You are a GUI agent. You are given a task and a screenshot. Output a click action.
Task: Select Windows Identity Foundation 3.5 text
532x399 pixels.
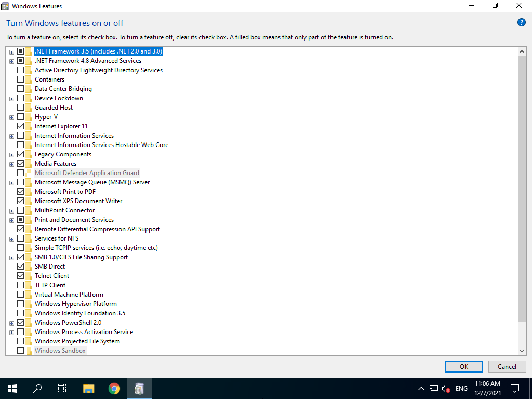coord(79,313)
